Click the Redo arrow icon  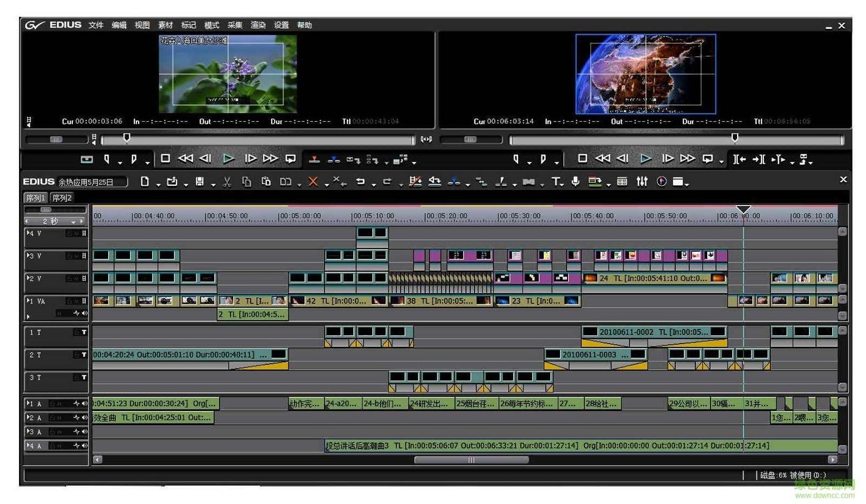pyautogui.click(x=387, y=182)
